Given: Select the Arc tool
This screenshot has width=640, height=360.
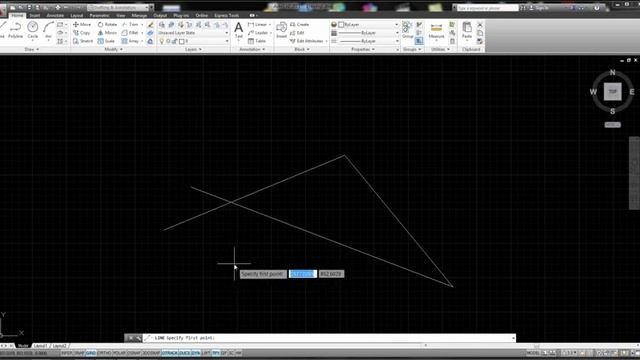Looking at the screenshot, I should click(x=48, y=30).
